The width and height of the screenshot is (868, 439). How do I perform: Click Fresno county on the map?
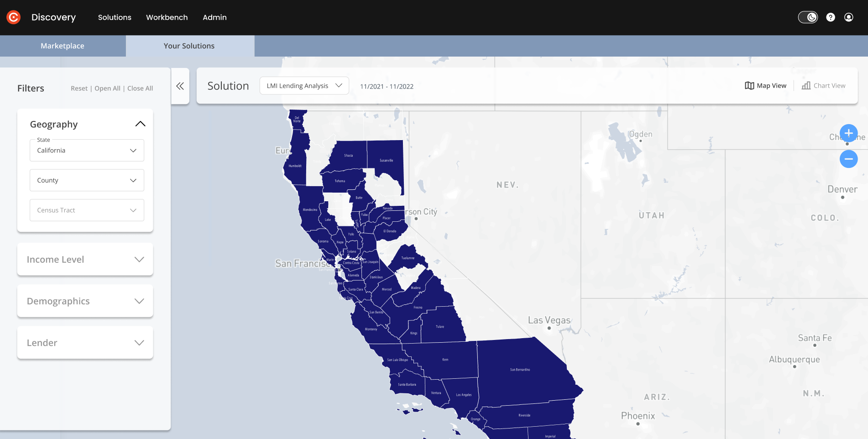pyautogui.click(x=418, y=307)
